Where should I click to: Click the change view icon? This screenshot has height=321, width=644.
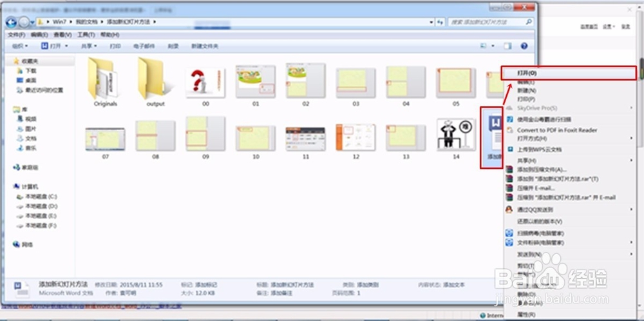pyautogui.click(x=484, y=46)
